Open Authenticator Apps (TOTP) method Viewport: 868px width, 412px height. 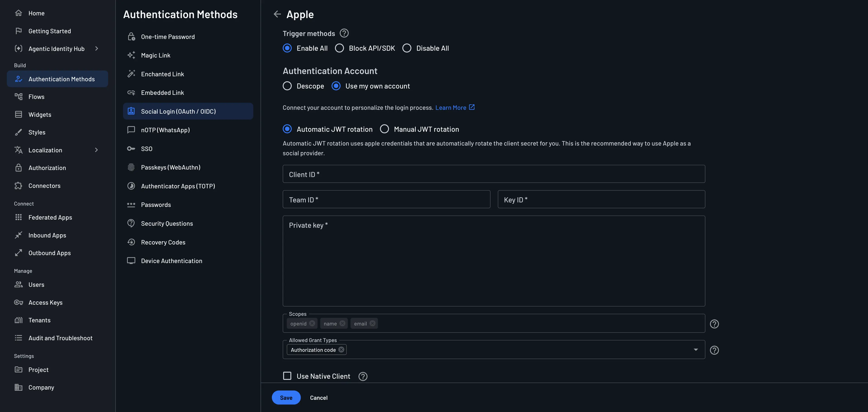click(188, 186)
